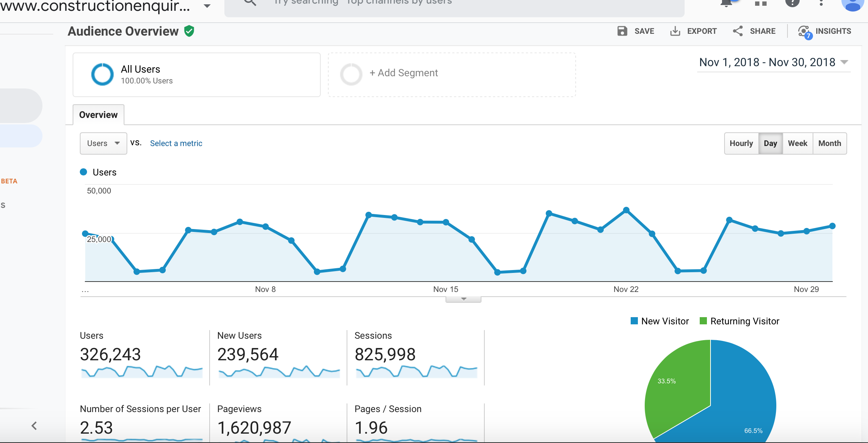This screenshot has height=443, width=868.
Task: Click the Audience Overview title
Action: point(123,31)
